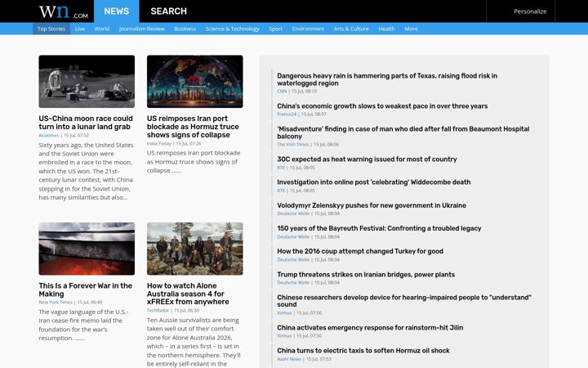This screenshot has height=368, width=588.
Task: Open the SEARCH tab
Action: 169,11
